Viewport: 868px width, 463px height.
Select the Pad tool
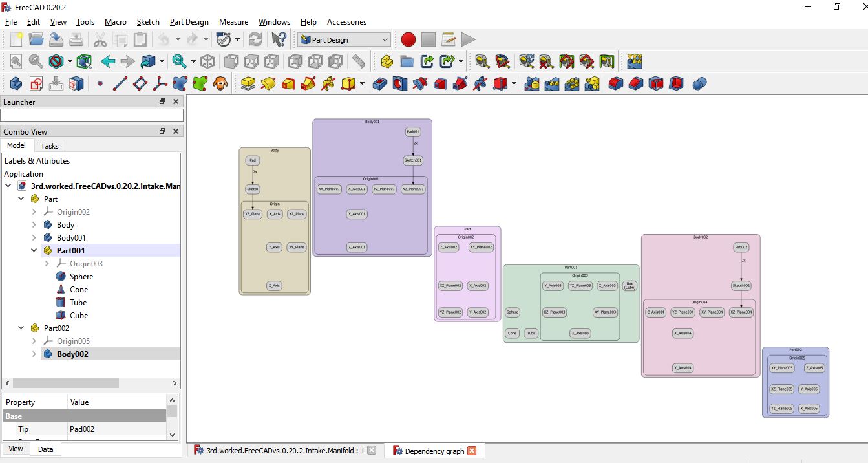[248, 83]
